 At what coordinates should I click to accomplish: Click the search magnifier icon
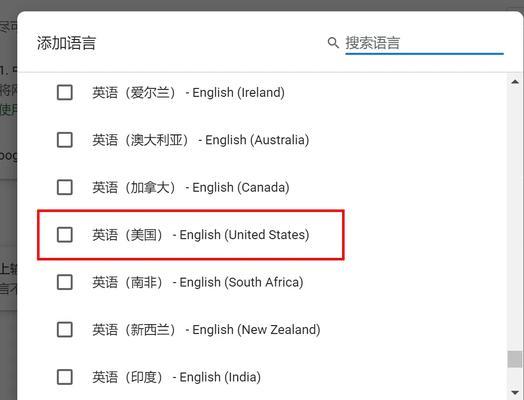click(333, 43)
